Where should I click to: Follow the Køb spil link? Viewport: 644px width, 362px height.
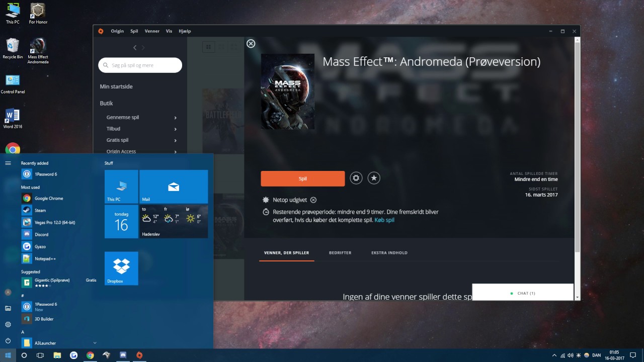[384, 220]
